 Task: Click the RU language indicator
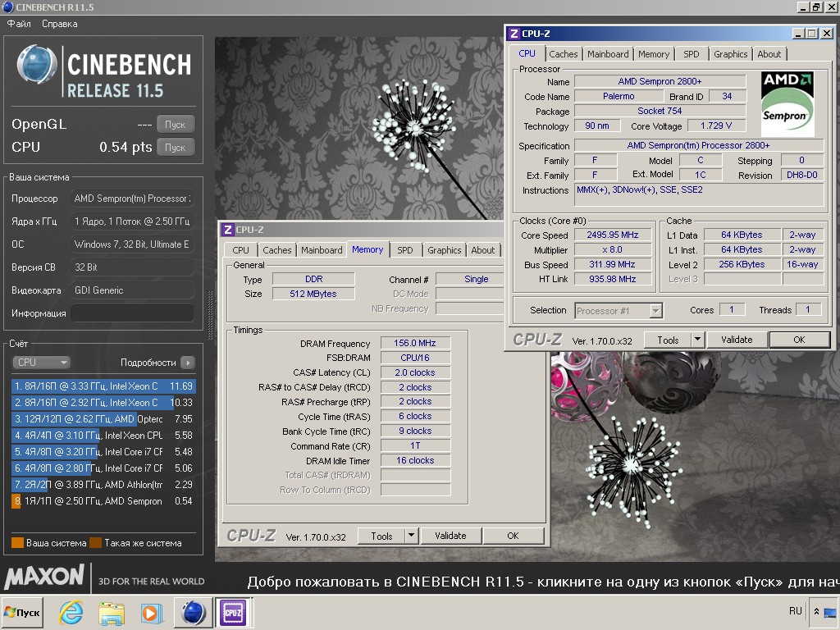coord(795,611)
